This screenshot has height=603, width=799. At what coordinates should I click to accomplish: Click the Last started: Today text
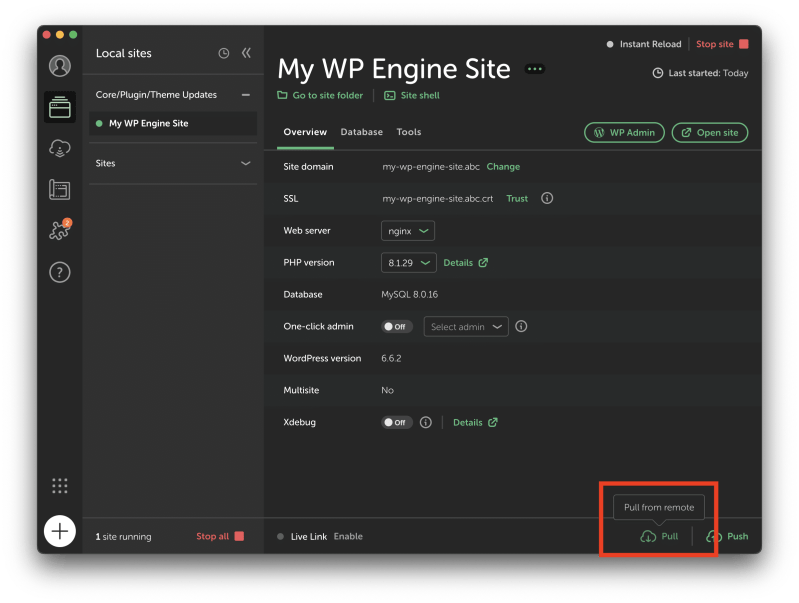708,73
